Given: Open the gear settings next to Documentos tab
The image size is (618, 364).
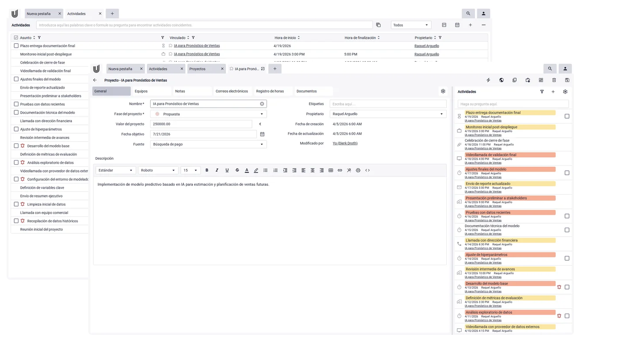Looking at the screenshot, I should 443,91.
